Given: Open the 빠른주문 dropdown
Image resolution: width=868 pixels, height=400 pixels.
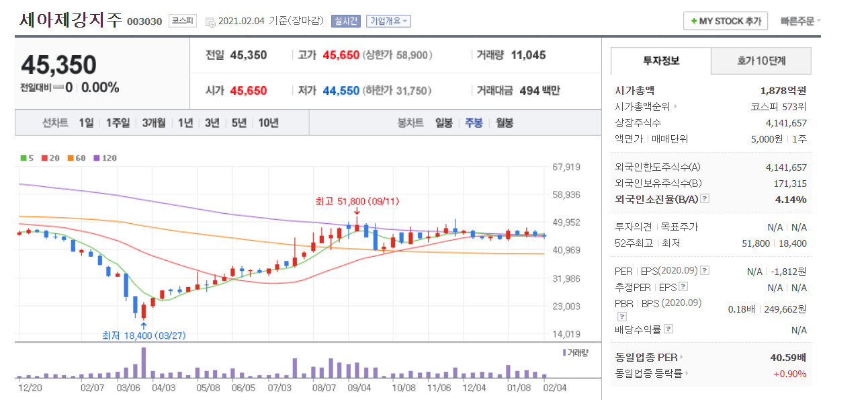Looking at the screenshot, I should pyautogui.click(x=800, y=21).
